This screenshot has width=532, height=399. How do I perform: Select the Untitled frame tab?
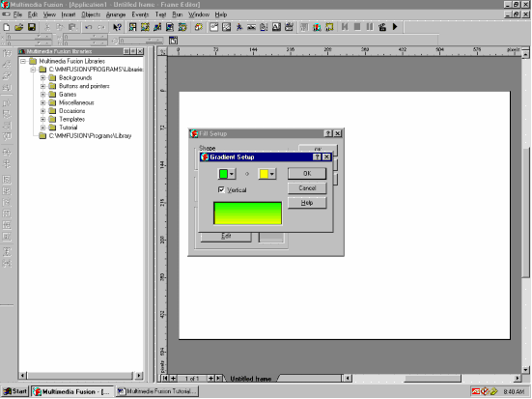[x=250, y=379]
